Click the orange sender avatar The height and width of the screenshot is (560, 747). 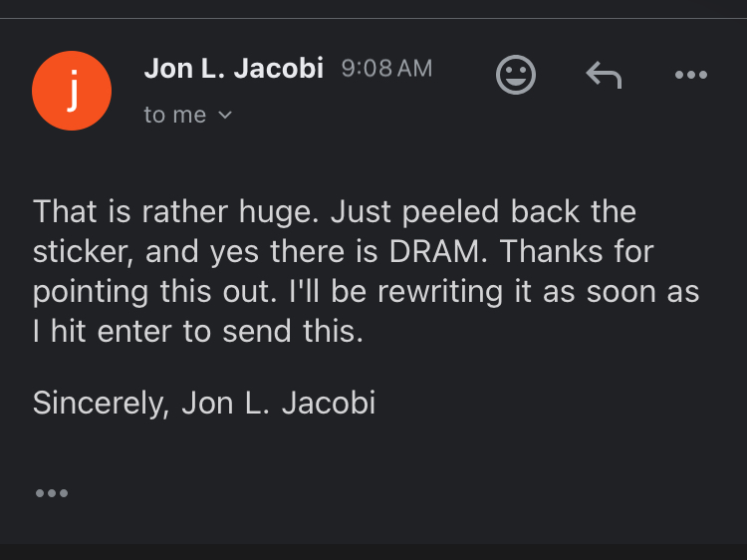click(72, 90)
